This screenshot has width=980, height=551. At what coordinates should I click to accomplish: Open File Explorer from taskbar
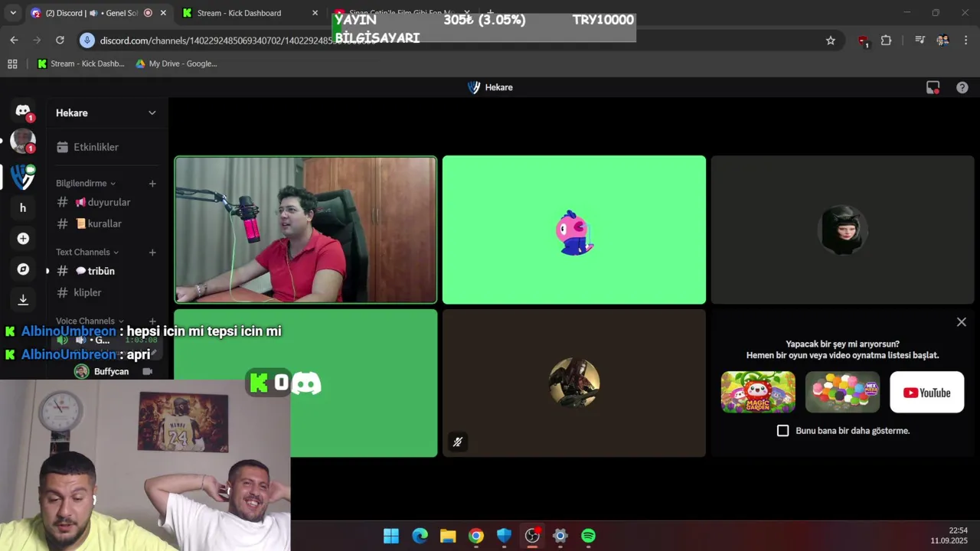pyautogui.click(x=448, y=536)
